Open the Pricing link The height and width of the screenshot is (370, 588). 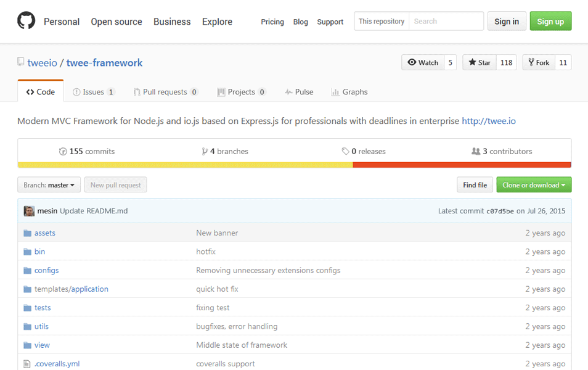272,22
